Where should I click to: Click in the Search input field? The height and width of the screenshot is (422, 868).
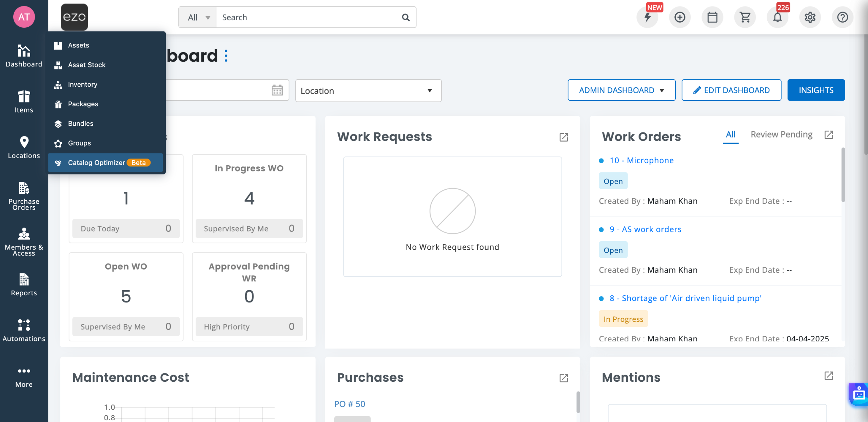click(309, 17)
